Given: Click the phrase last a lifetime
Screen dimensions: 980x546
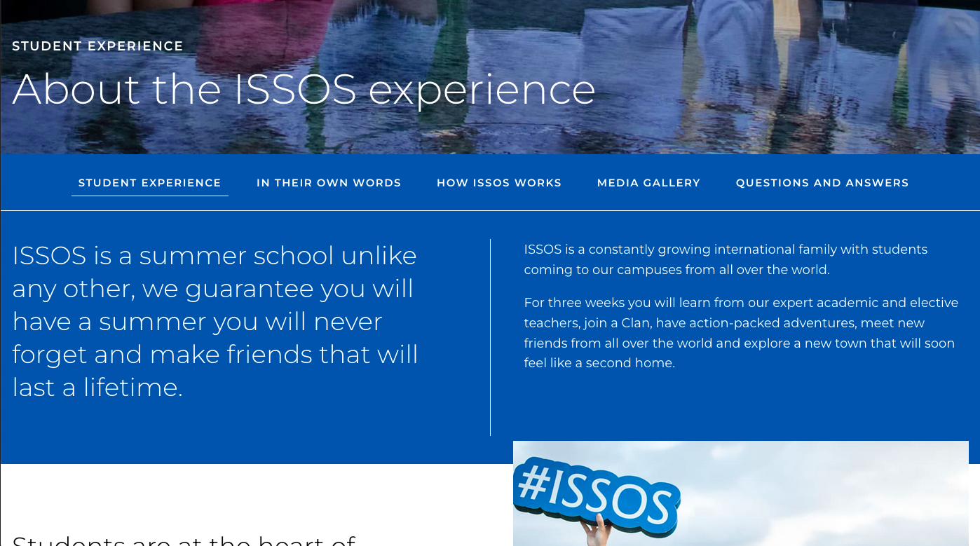Looking at the screenshot, I should click(97, 387).
